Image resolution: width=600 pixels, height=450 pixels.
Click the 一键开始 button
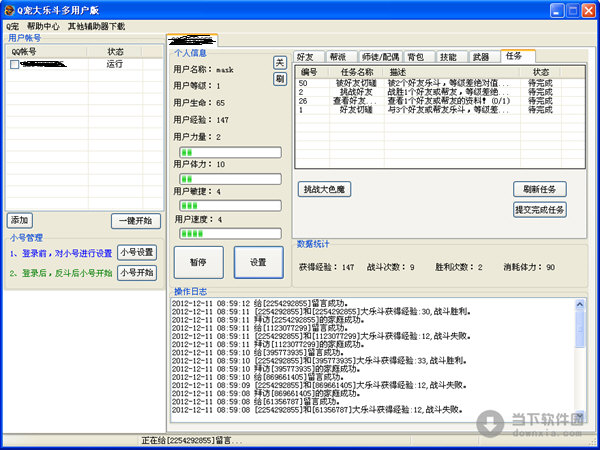[136, 221]
